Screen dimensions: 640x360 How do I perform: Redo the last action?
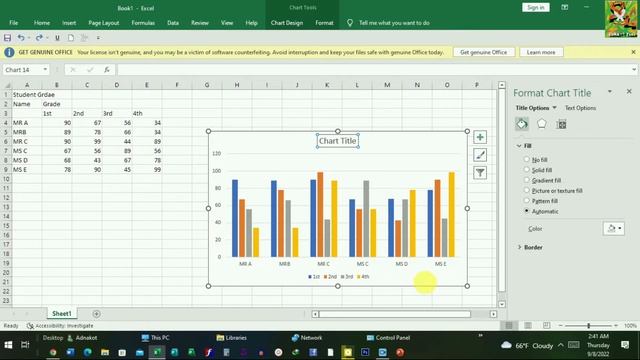(39, 38)
